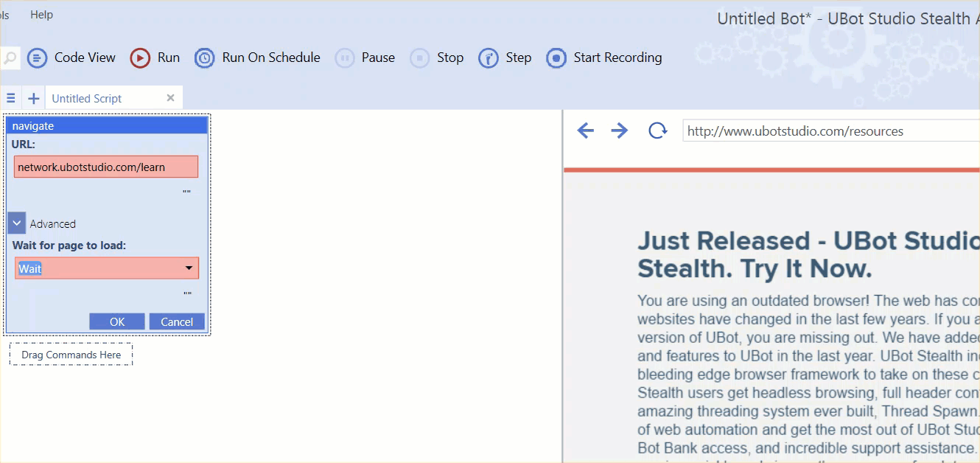Click the quotes icon below the Wait dropdown
980x463 pixels.
187,293
